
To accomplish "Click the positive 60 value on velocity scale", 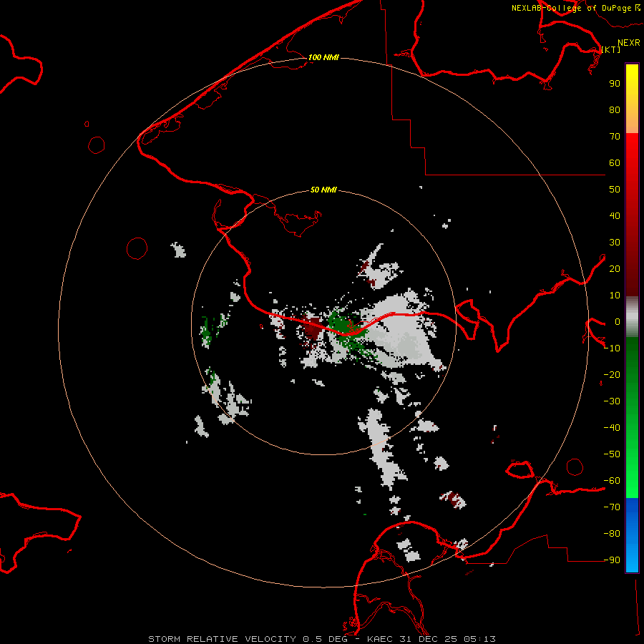I will tap(615, 162).
